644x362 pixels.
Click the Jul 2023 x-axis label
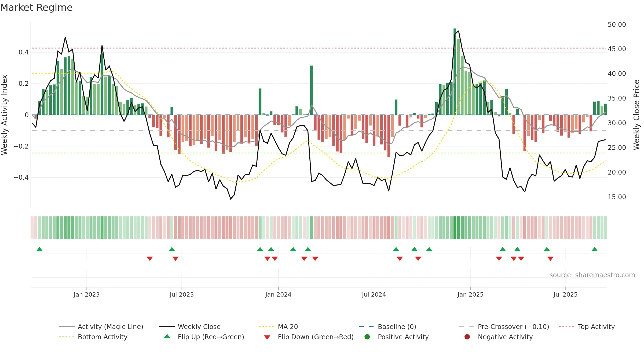[182, 294]
